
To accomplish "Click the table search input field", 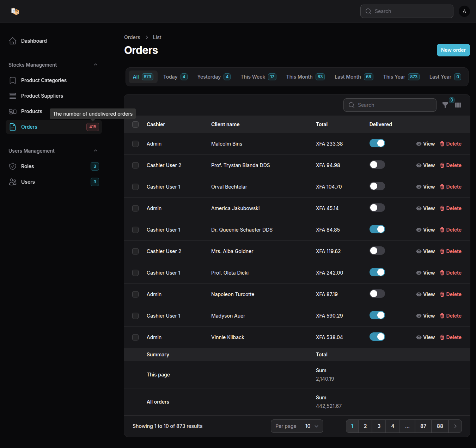I will (390, 105).
